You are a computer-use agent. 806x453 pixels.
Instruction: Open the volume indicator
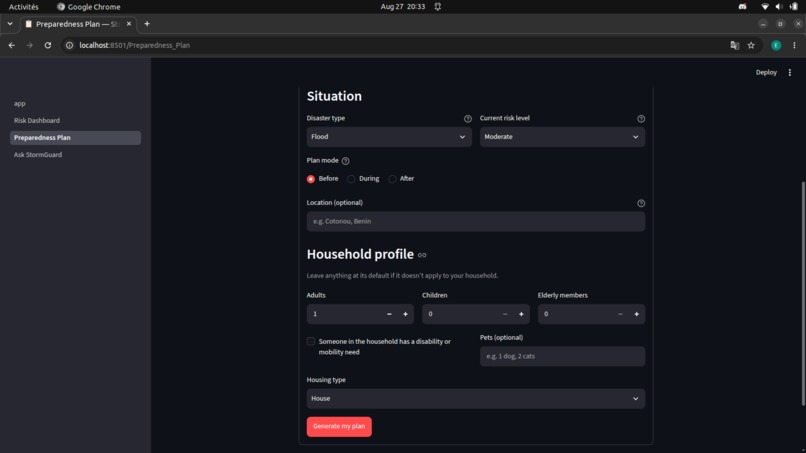pos(779,7)
